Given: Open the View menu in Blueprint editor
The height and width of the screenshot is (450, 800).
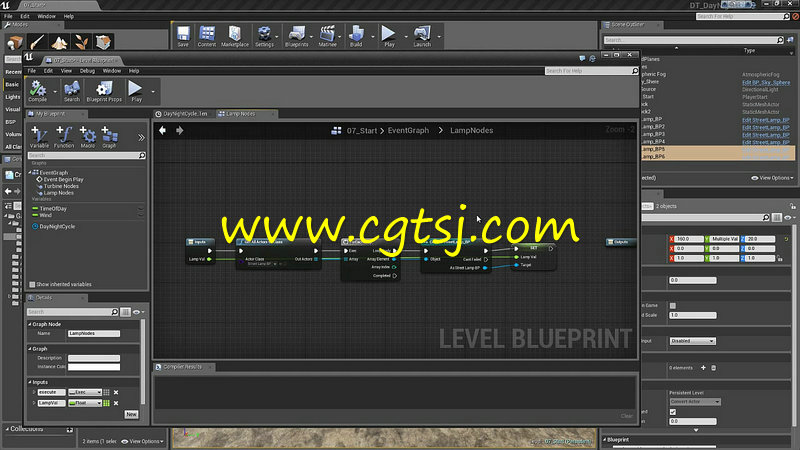Looking at the screenshot, I should 66,71.
